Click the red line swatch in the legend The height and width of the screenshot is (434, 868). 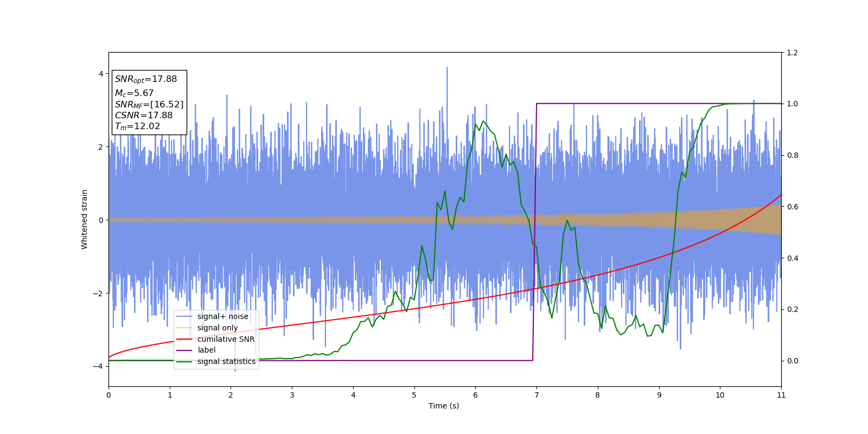pos(184,339)
